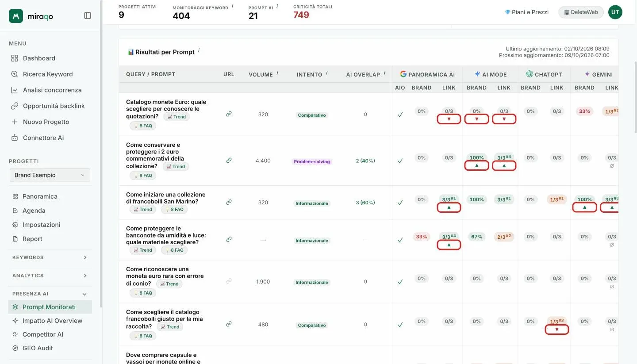637x364 pixels.
Task: Collapse the sidebar with the panel icon
Action: (x=88, y=16)
